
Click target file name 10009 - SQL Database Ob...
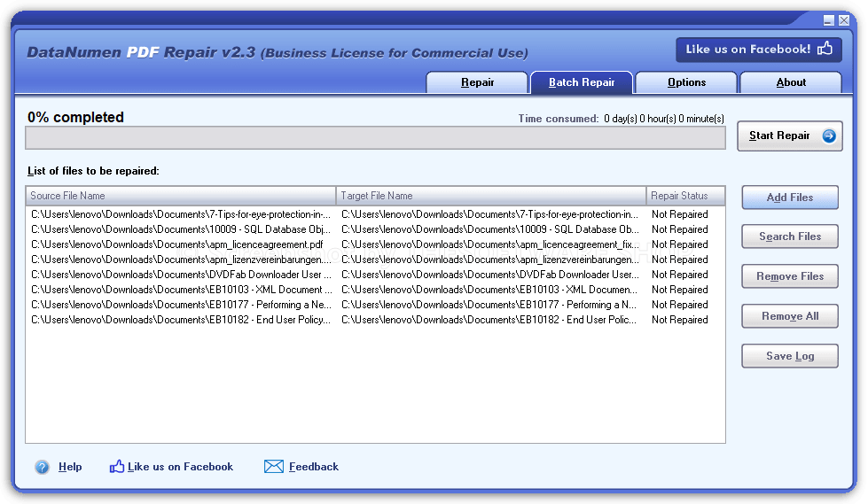click(x=490, y=229)
